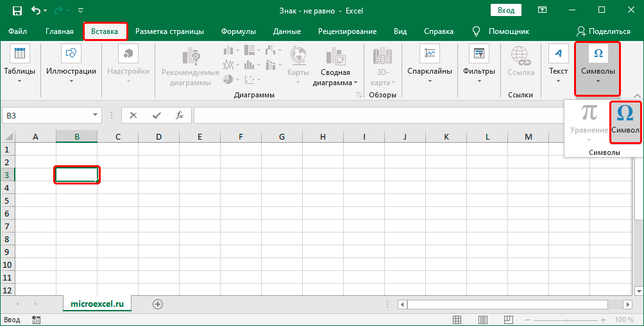Viewport: 644px width, 326px height.
Task: Insert a line or area chart
Action: pos(231,65)
